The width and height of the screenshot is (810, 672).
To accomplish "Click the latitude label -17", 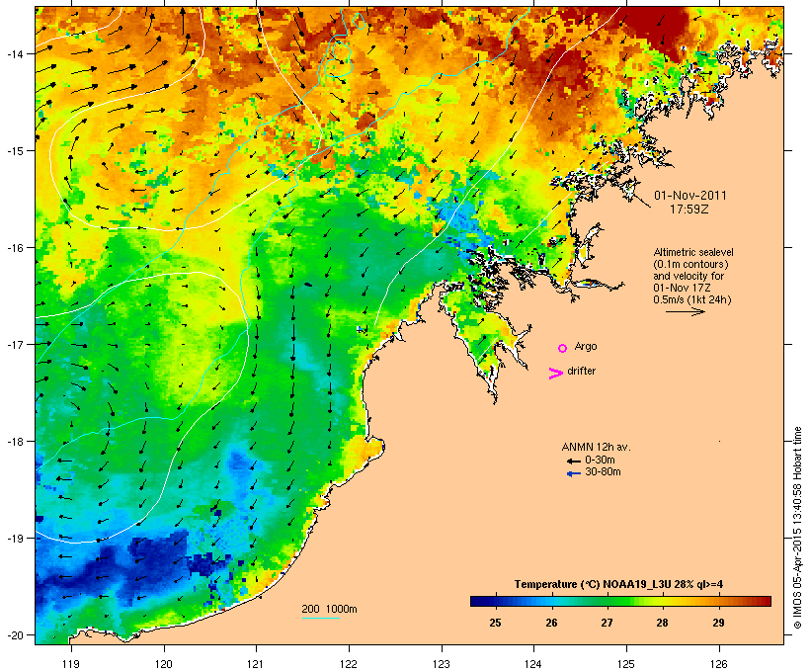I will (14, 344).
